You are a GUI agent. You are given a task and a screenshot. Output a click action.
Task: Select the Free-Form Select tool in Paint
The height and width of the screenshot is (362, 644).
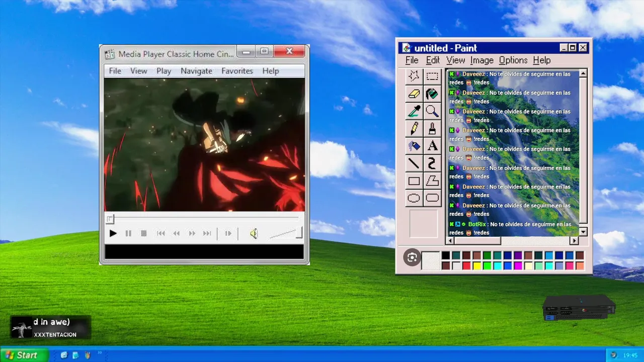[414, 76]
